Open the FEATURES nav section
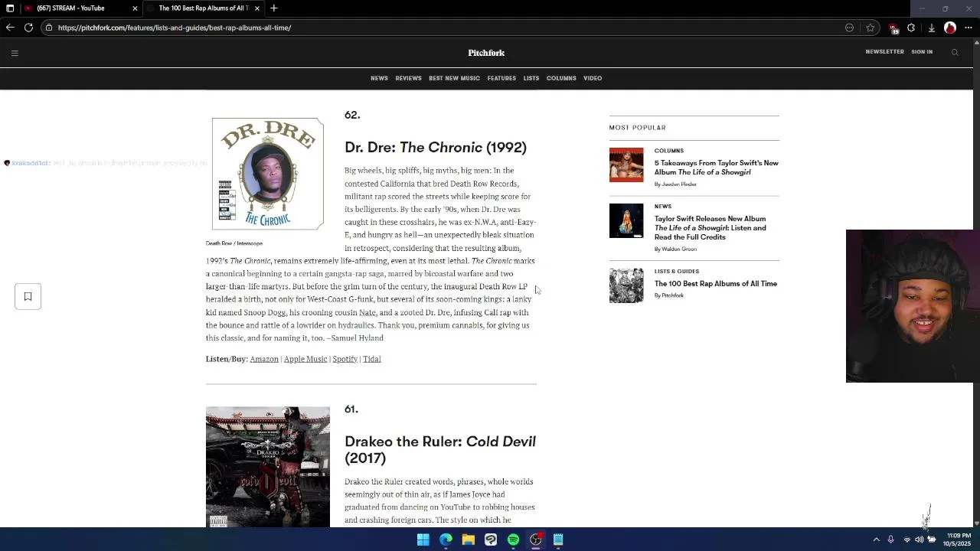This screenshot has width=980, height=551. pos(501,78)
